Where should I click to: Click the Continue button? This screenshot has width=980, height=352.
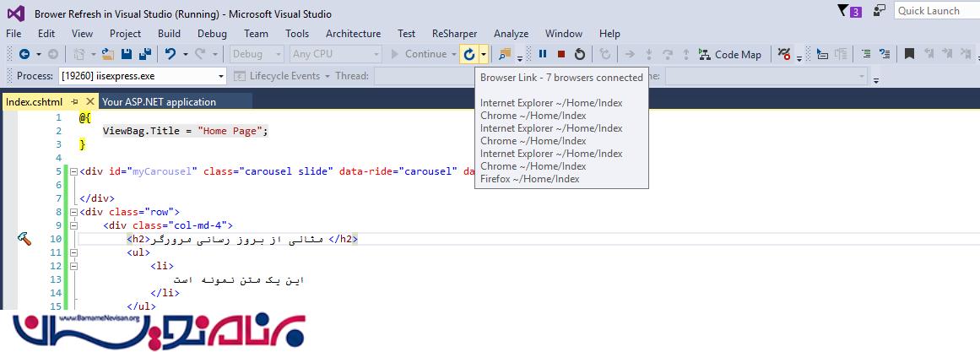[418, 54]
